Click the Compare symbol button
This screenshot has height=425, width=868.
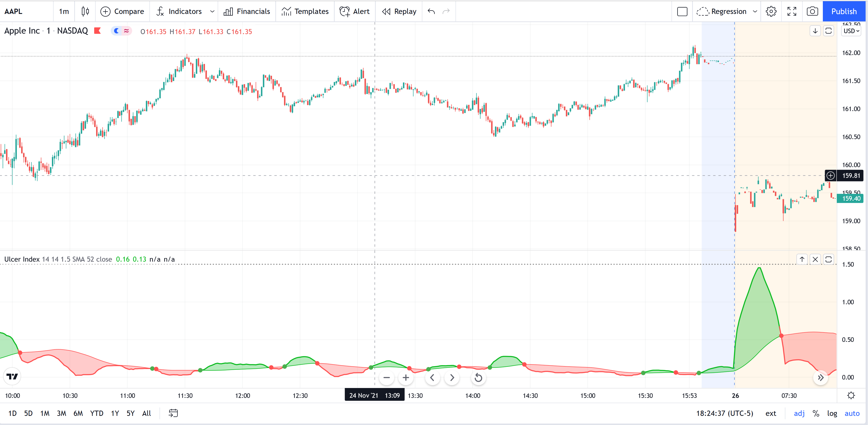(122, 12)
